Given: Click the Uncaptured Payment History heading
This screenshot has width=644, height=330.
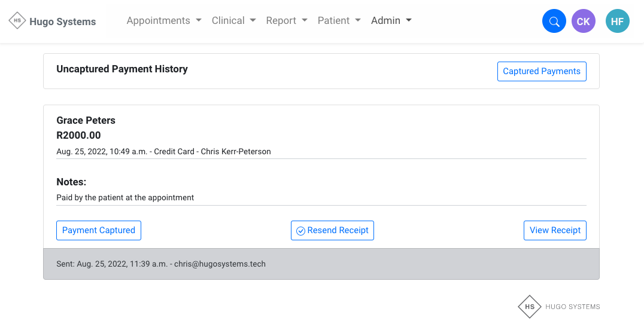Looking at the screenshot, I should pyautogui.click(x=122, y=69).
